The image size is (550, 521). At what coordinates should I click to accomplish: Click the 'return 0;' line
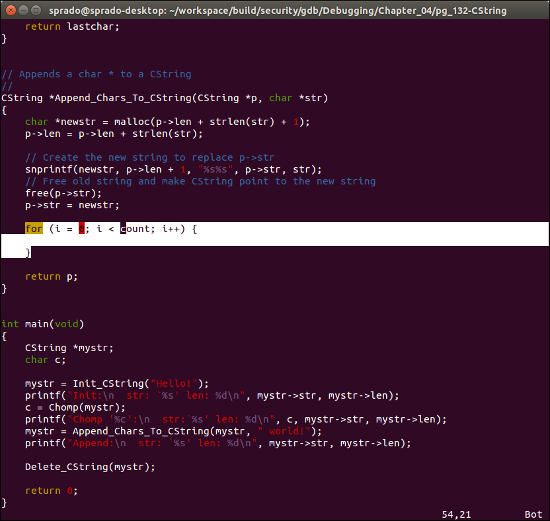[51, 491]
